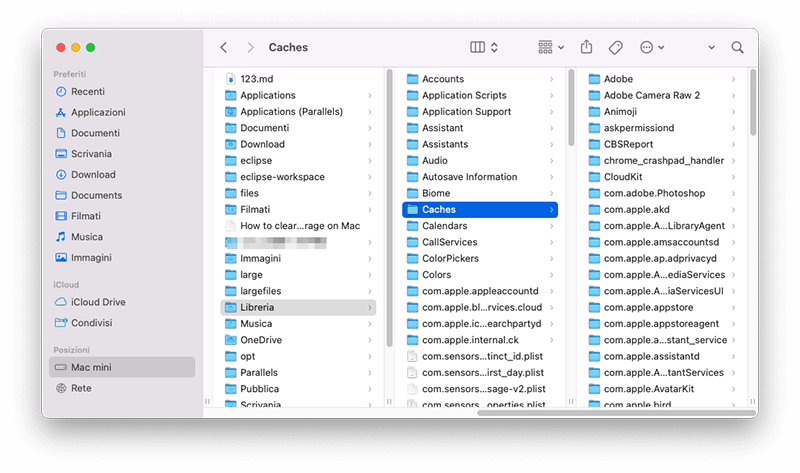Screen dimensions: 800x473
Task: Select the Calendars folder
Action: (480, 226)
